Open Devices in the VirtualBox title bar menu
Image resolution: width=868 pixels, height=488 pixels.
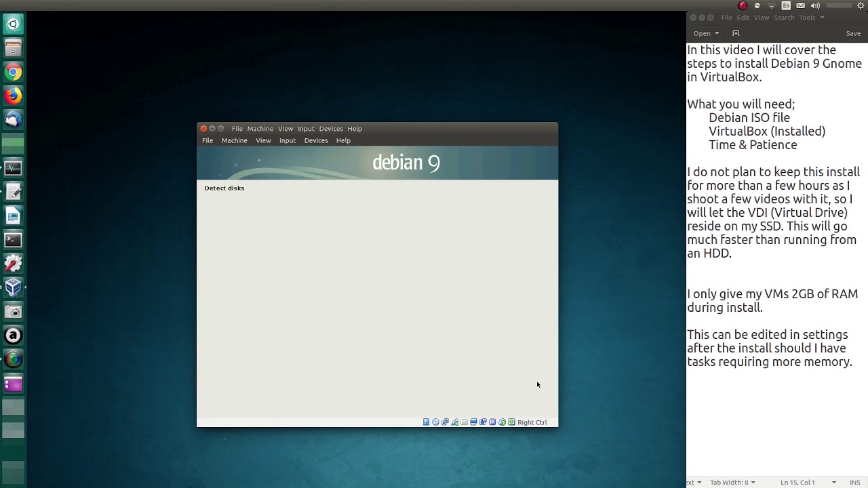click(331, 129)
